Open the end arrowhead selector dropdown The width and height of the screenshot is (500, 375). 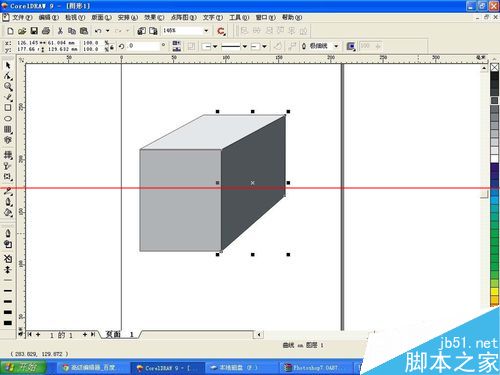pyautogui.click(x=264, y=46)
